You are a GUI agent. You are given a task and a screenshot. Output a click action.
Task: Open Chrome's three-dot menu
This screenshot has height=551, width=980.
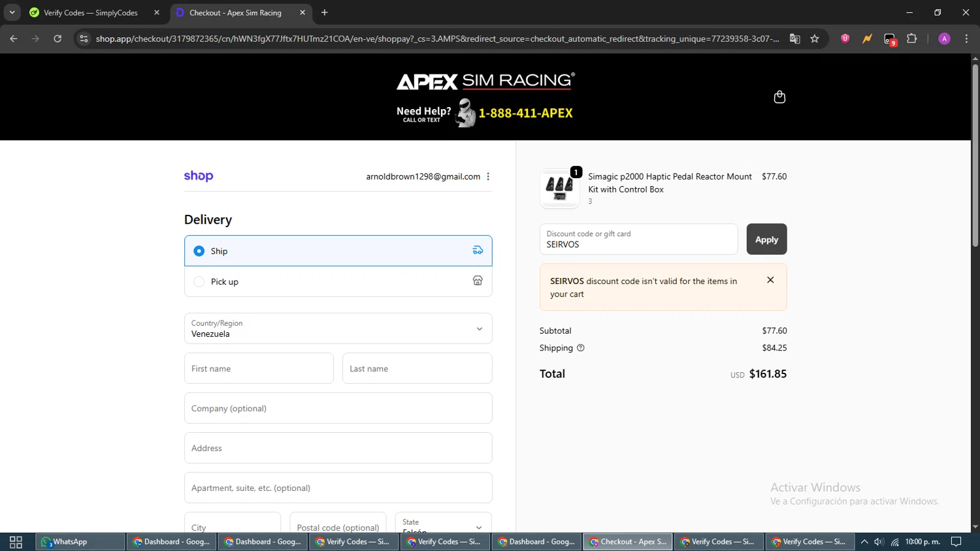[x=966, y=39]
